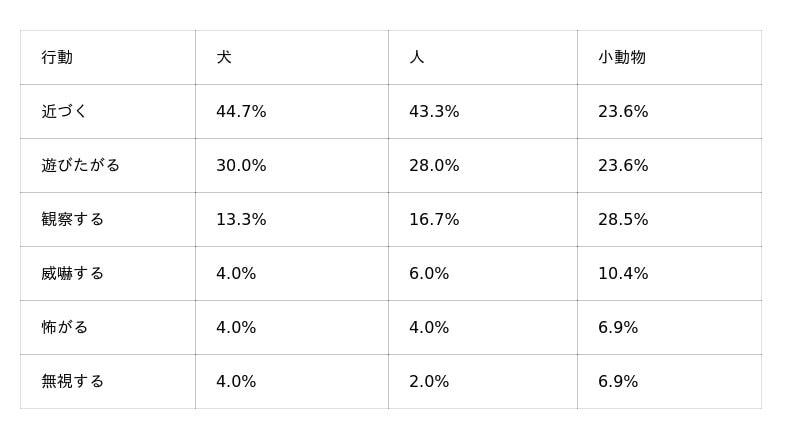Click the 近づく row label

tap(65, 111)
